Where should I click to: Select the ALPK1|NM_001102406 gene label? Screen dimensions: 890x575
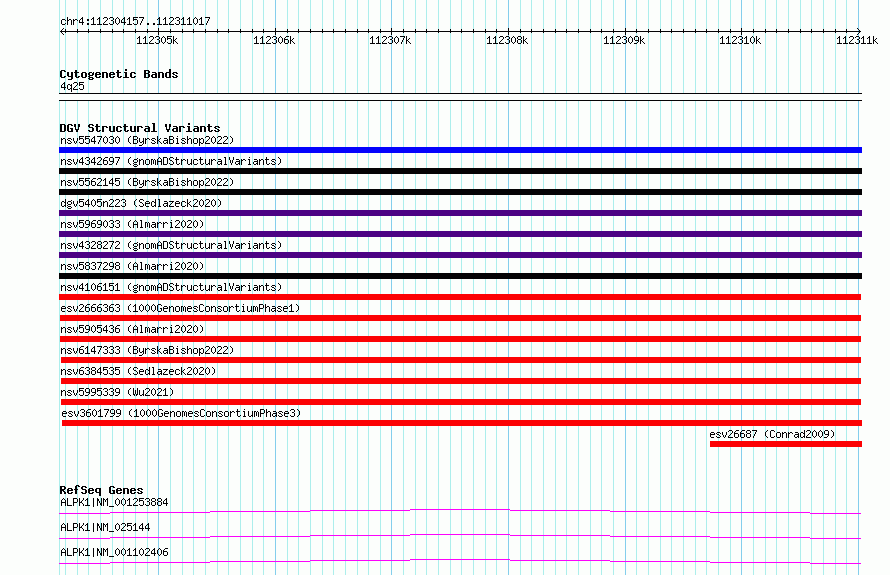tap(114, 552)
